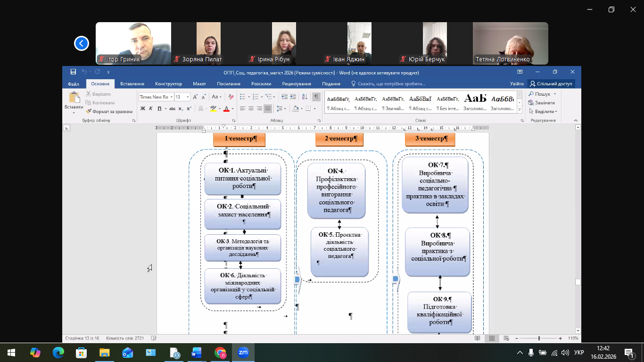
Task: Click the Save icon in the title bar
Action: [x=73, y=72]
